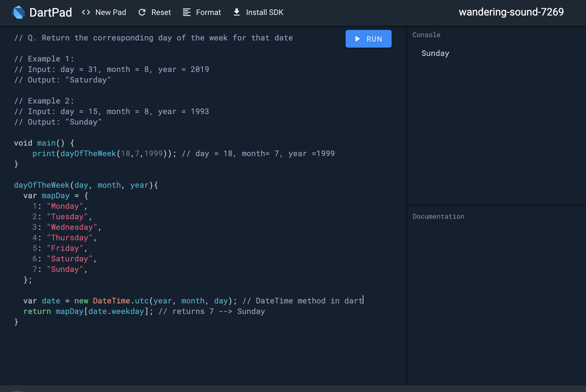Click the print(dayOfTheWeek(18,7,1999)) call

105,153
